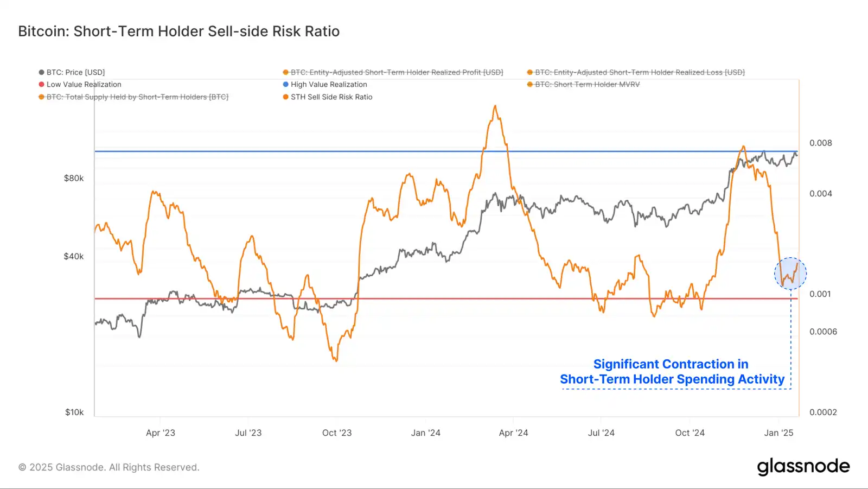Click the Oct '23 x-axis label
868x489 pixels.
tap(337, 433)
